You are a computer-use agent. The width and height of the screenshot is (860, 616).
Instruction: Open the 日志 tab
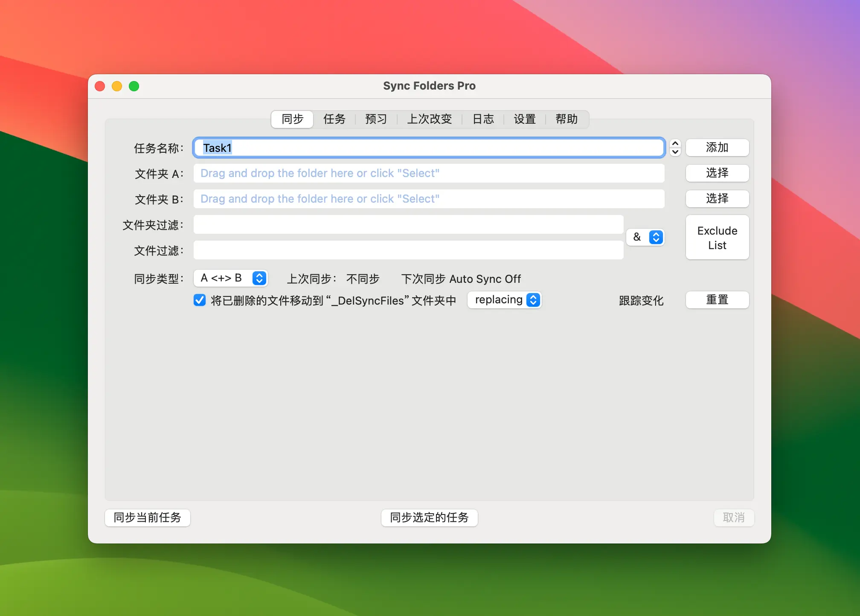[x=482, y=119]
